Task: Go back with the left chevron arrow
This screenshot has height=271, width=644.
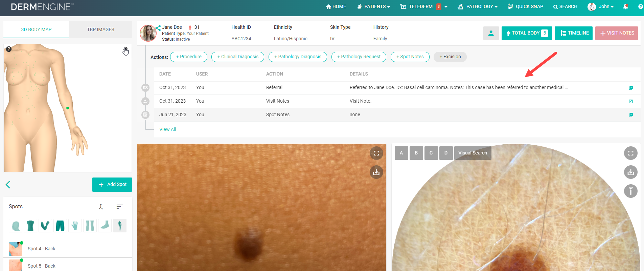Action: 8,185
